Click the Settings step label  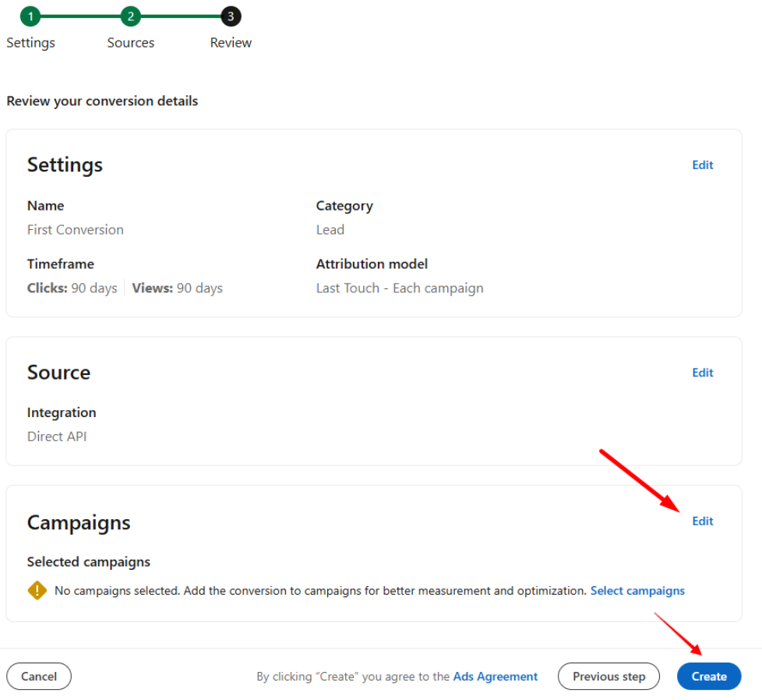[30, 43]
